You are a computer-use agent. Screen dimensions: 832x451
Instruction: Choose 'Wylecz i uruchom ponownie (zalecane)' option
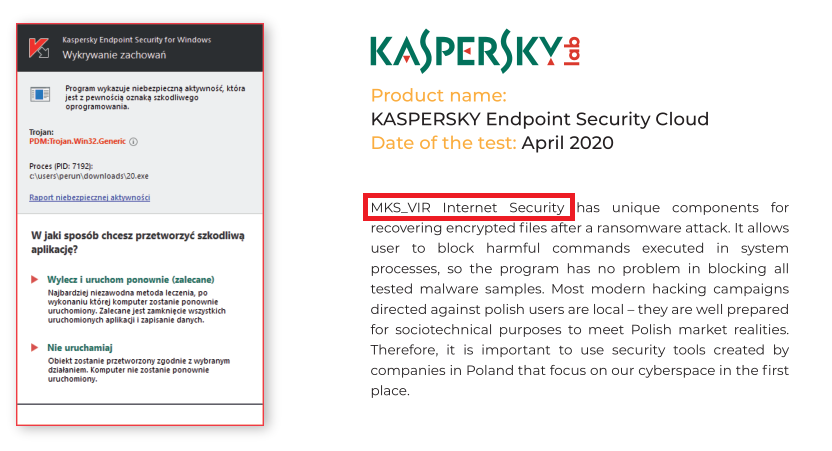(x=131, y=279)
